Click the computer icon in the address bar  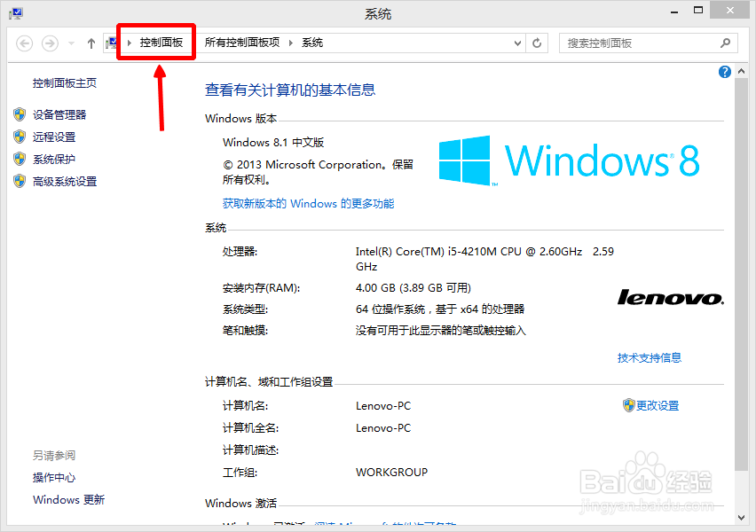112,43
